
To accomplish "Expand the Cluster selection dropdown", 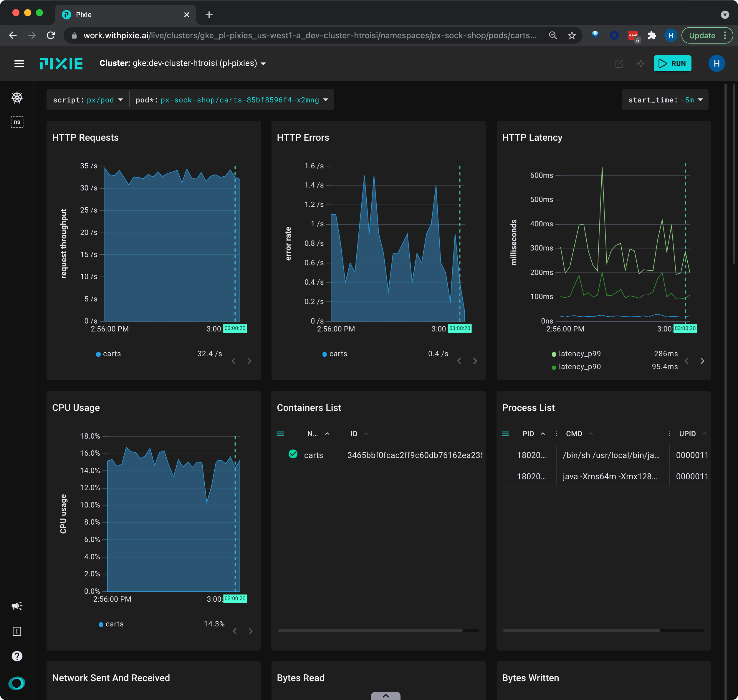I will click(263, 63).
